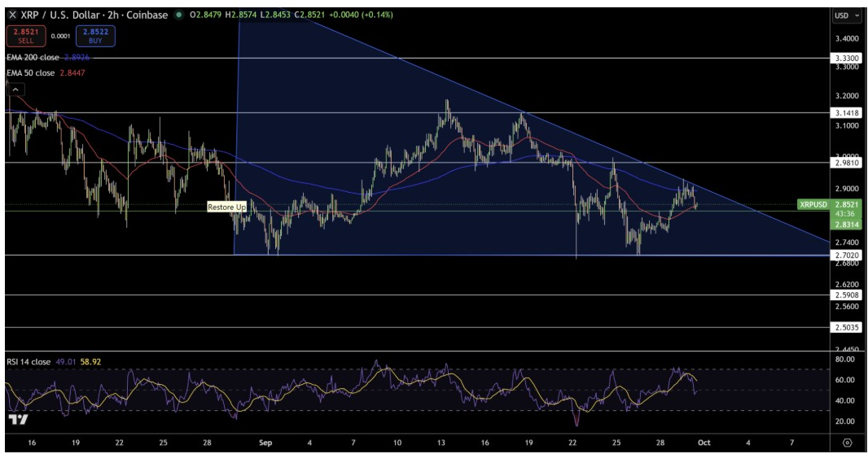This screenshot has width=868, height=454.
Task: Click the Oct label on time axis
Action: click(704, 443)
